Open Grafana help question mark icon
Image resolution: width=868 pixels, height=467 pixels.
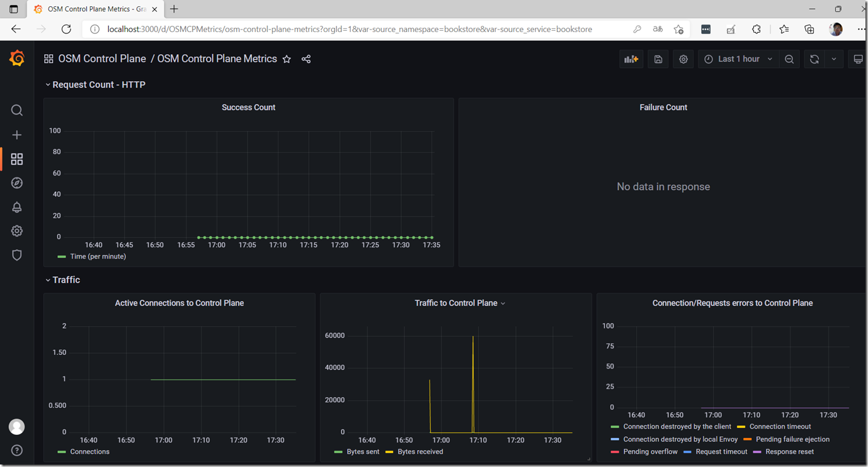point(17,451)
